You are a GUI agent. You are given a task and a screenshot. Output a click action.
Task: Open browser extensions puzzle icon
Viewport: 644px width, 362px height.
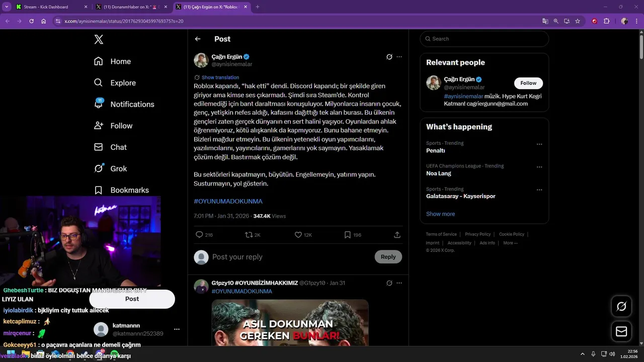point(606,21)
